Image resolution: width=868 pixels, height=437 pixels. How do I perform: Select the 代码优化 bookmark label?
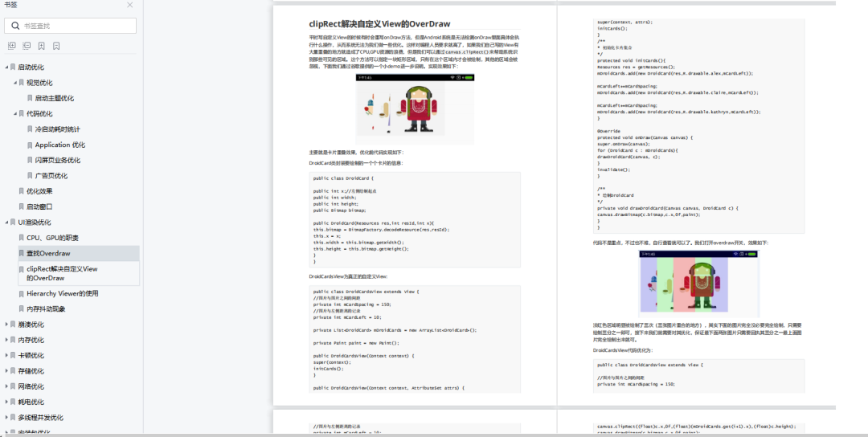(x=40, y=113)
